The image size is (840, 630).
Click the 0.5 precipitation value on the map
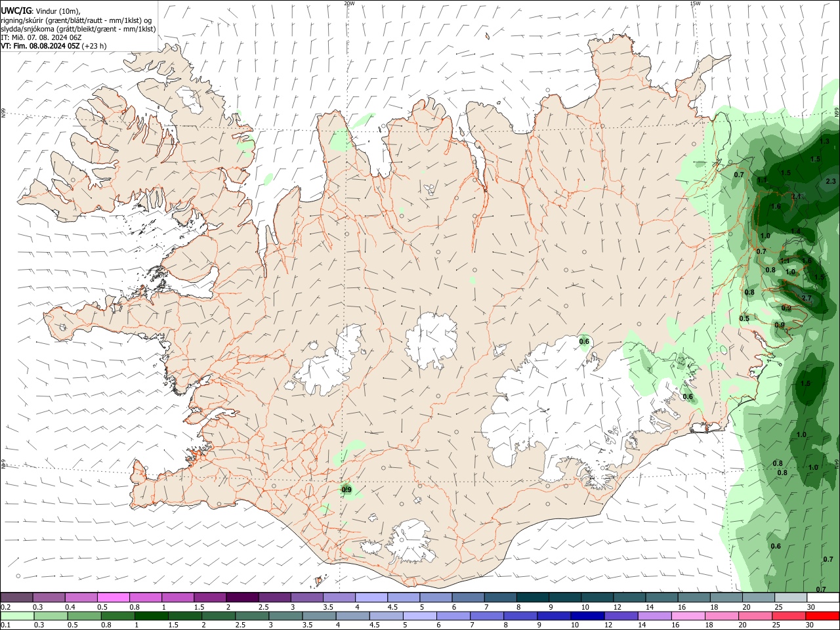(744, 318)
